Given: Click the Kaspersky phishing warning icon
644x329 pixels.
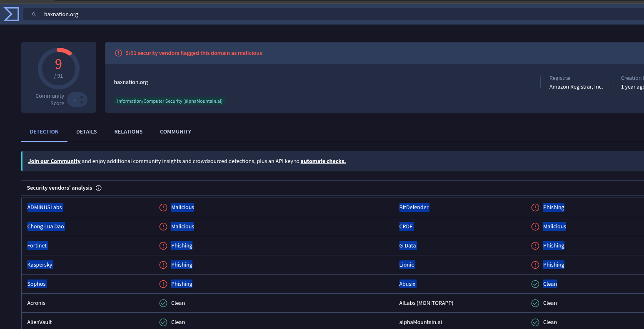Looking at the screenshot, I should [x=163, y=265].
